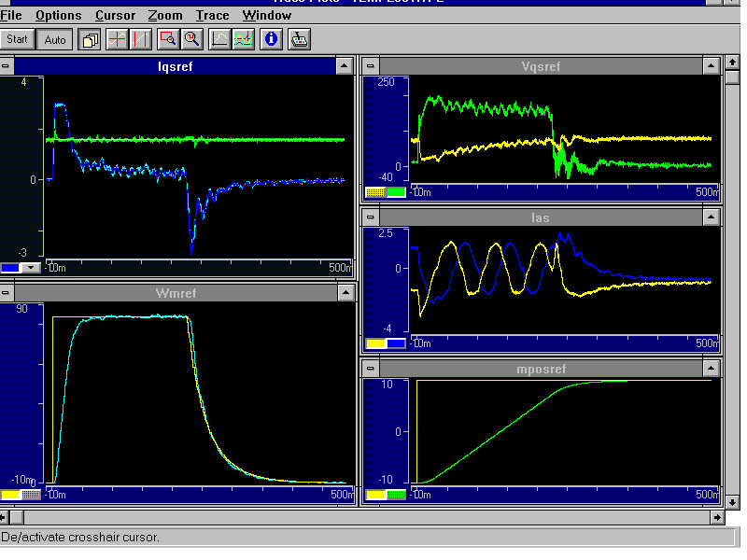Click the "2.5" axis label in Ias
The width and height of the screenshot is (747, 560).
pyautogui.click(x=386, y=232)
